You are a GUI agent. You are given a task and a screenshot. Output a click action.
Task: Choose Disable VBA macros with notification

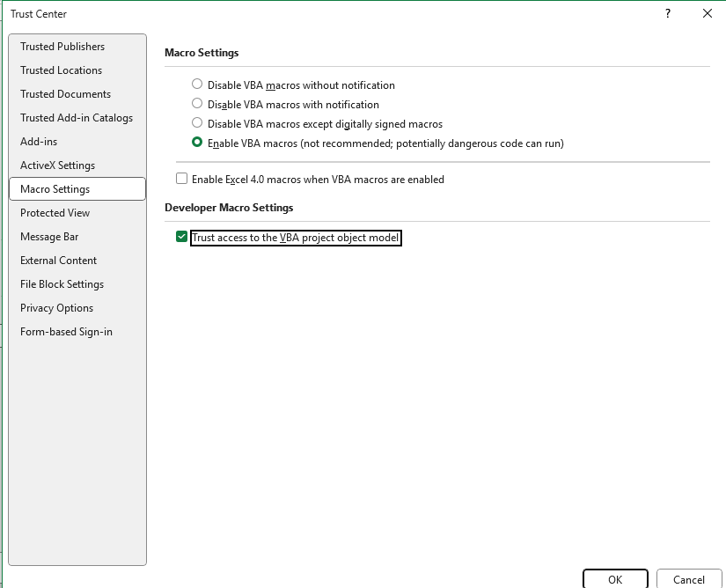pos(197,103)
